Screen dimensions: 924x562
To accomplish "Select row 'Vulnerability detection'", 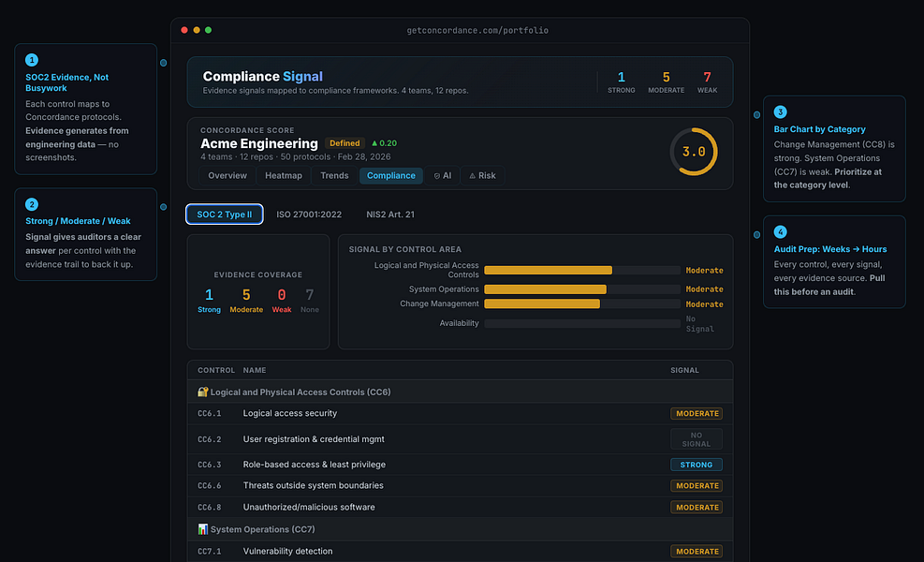I will point(461,552).
